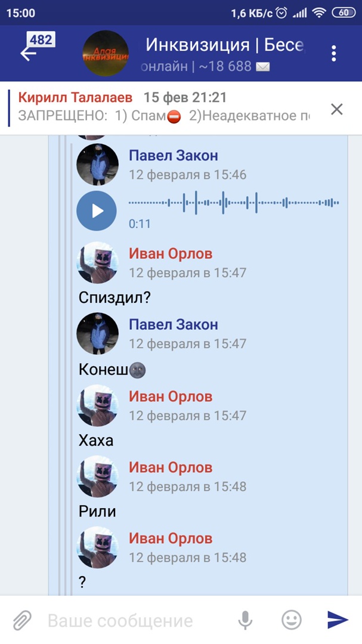
Task: Tap the Wi-Fi status bar icon
Action: point(319,13)
